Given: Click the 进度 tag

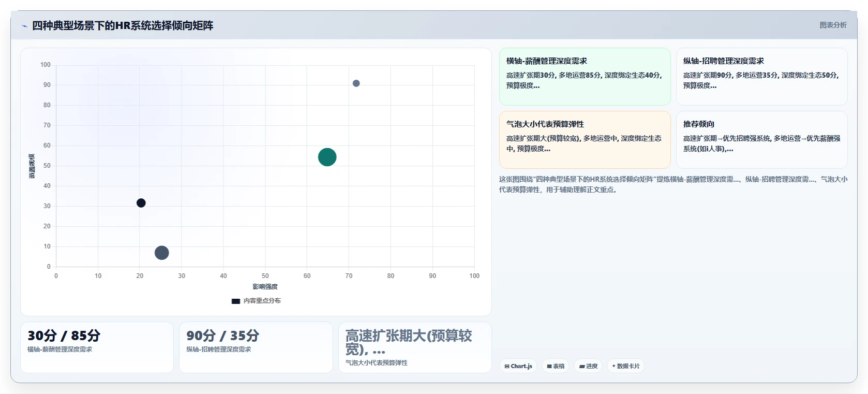Looking at the screenshot, I should 588,366.
